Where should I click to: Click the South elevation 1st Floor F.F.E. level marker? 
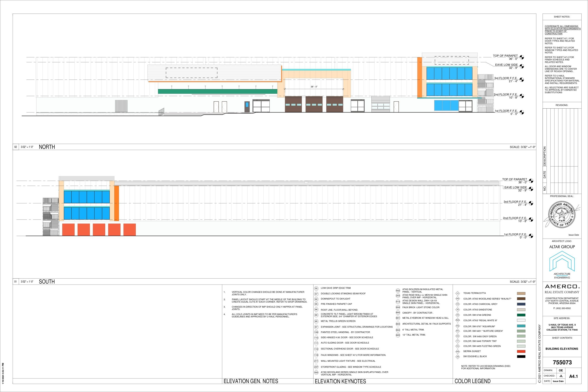coord(531,236)
